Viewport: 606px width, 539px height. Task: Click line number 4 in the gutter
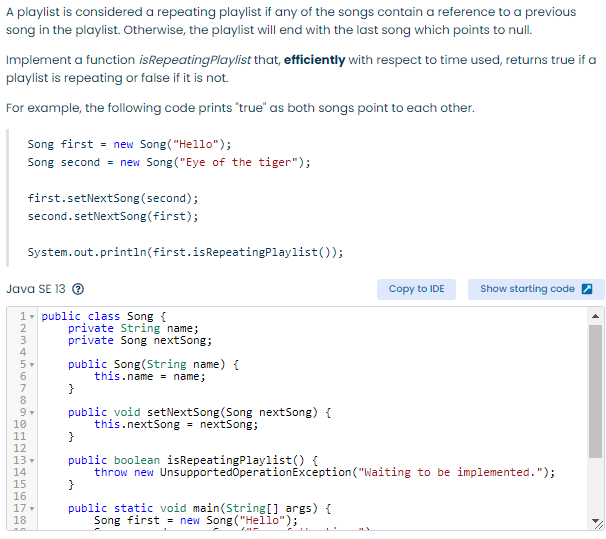23,352
